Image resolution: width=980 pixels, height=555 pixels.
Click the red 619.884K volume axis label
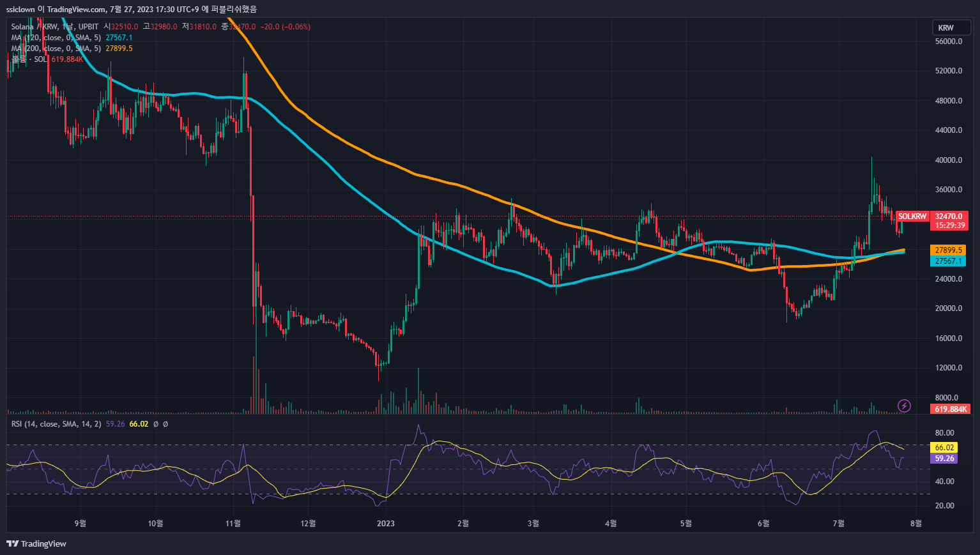coord(951,409)
